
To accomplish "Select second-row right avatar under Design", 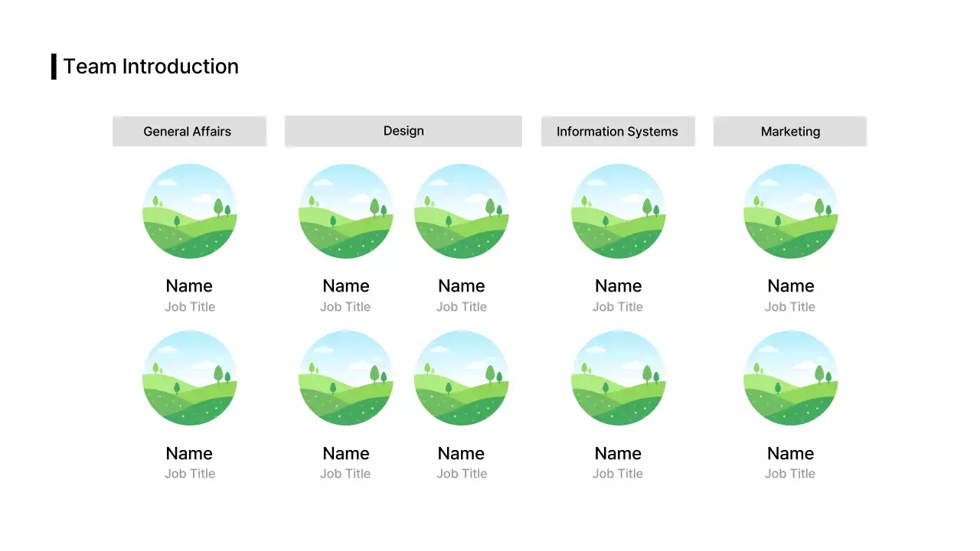I will 462,378.
